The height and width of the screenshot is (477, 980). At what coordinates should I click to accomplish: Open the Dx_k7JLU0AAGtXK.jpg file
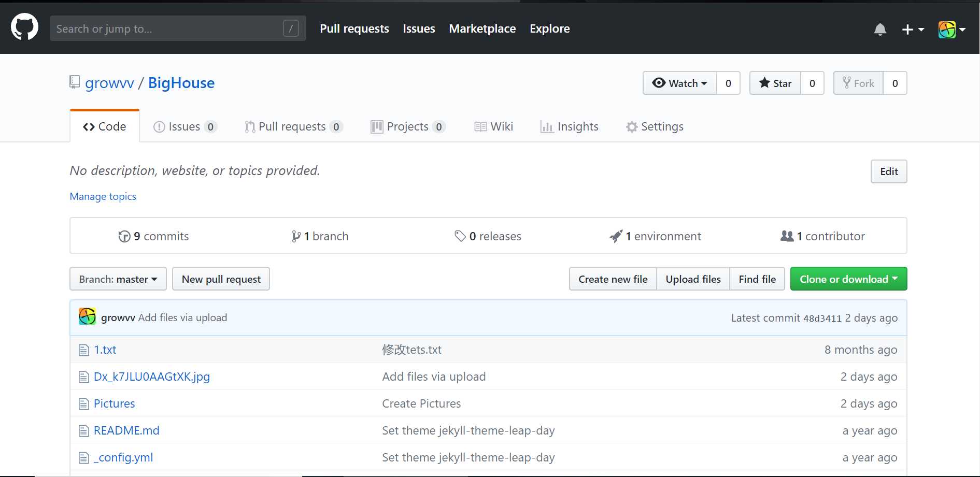pyautogui.click(x=152, y=377)
